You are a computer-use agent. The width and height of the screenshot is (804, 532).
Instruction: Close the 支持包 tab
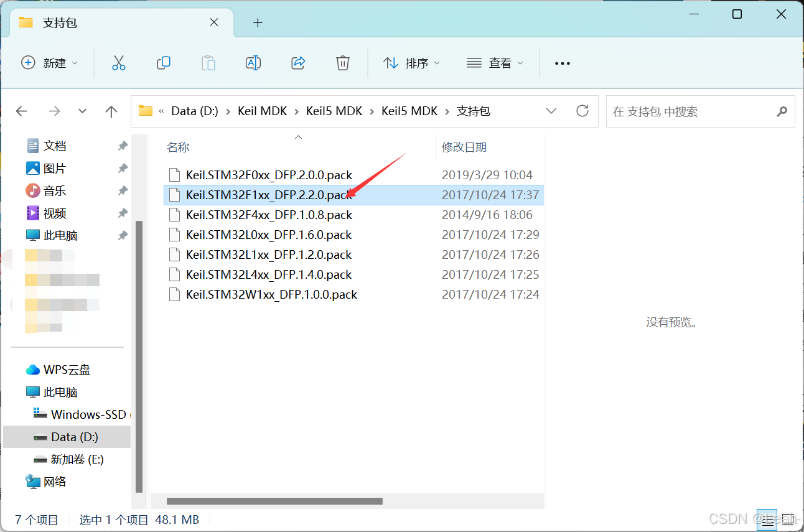(214, 22)
